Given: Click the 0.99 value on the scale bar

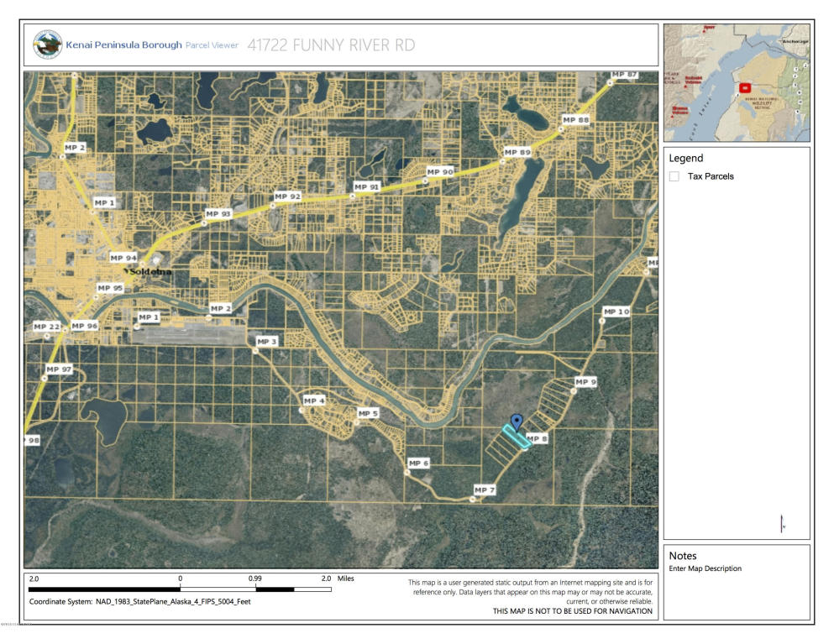Looking at the screenshot, I should 254,579.
